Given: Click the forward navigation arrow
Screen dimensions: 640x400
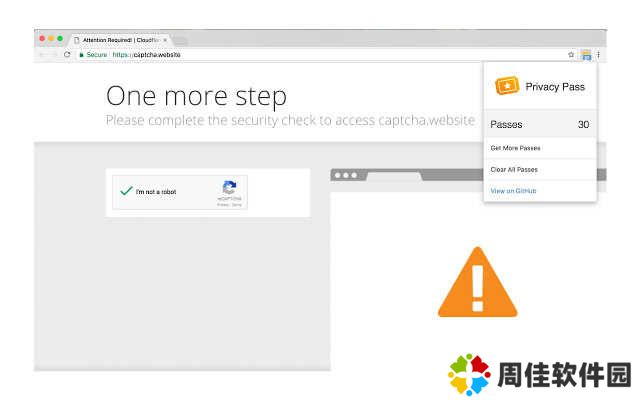Looking at the screenshot, I should click(54, 54).
